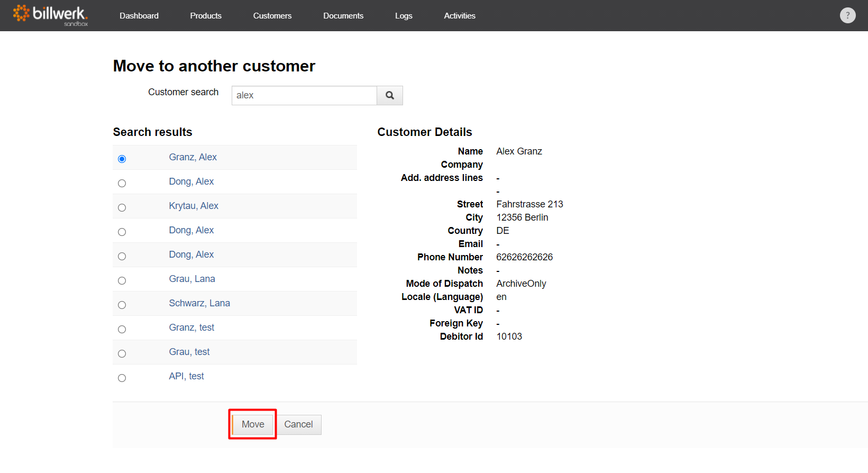Select the API, test radio button
This screenshot has height=473, width=868.
(122, 378)
